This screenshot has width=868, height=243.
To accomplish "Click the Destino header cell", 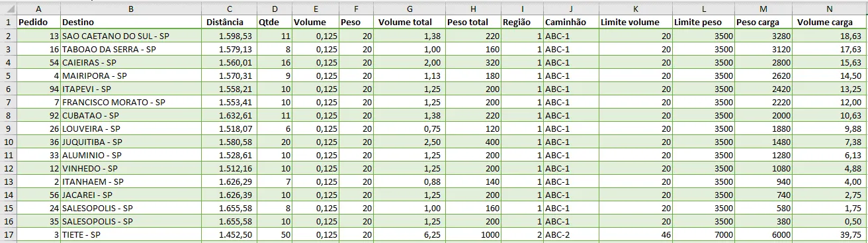I will pos(132,23).
